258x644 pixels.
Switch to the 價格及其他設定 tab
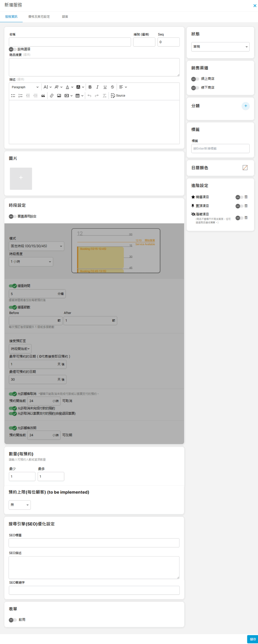click(x=39, y=17)
